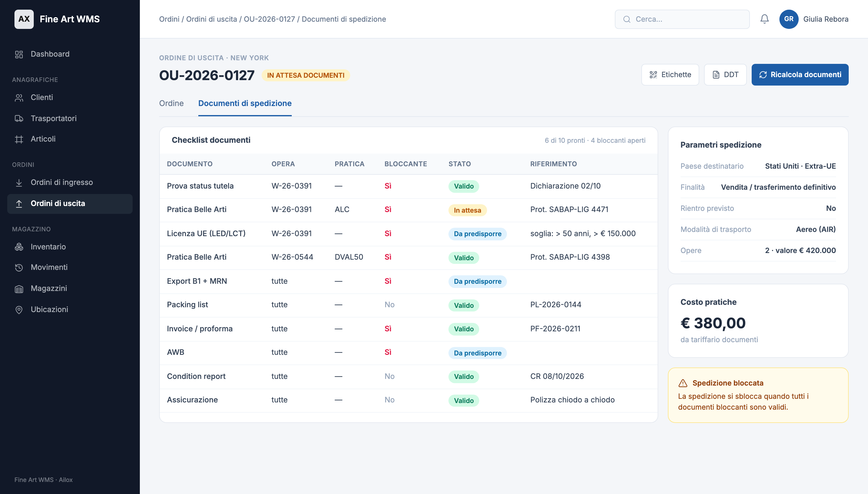Click the Clienti people icon
The width and height of the screenshot is (868, 494).
tap(19, 98)
